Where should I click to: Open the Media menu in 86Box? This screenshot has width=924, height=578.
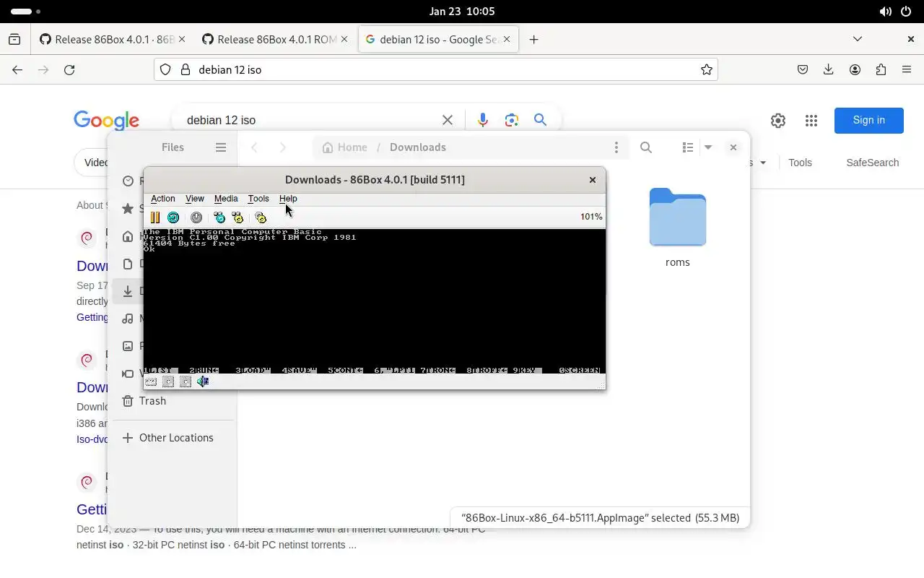pos(226,199)
